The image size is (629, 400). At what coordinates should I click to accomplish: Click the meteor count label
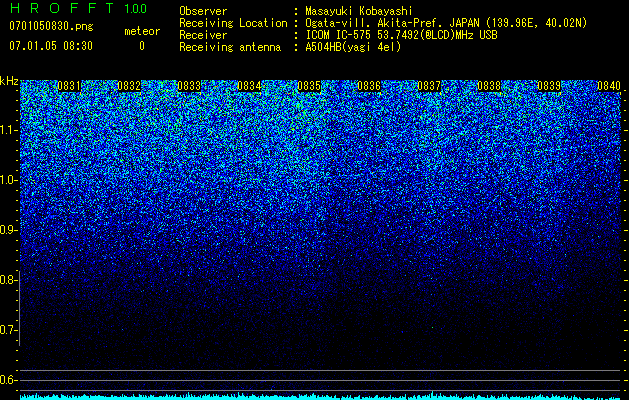click(x=142, y=31)
